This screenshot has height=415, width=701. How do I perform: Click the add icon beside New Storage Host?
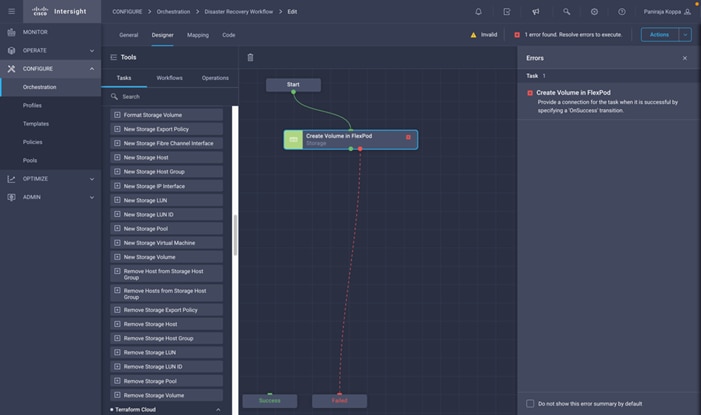coord(117,157)
